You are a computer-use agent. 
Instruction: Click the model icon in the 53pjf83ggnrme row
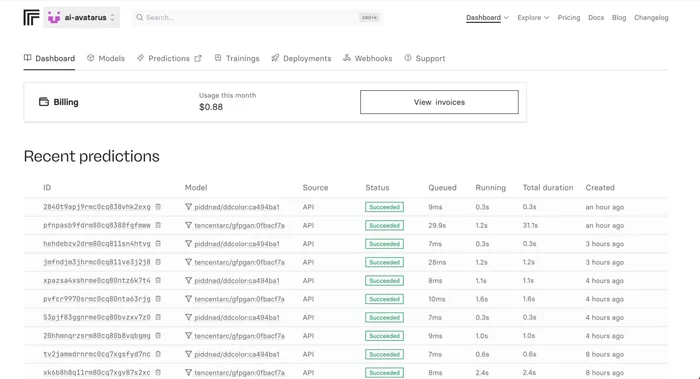(x=188, y=317)
